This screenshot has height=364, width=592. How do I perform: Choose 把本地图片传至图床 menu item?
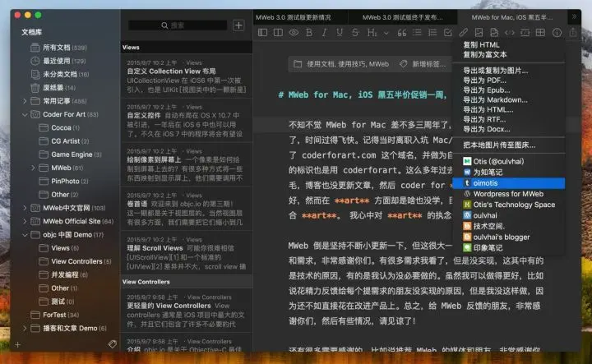tap(509, 145)
